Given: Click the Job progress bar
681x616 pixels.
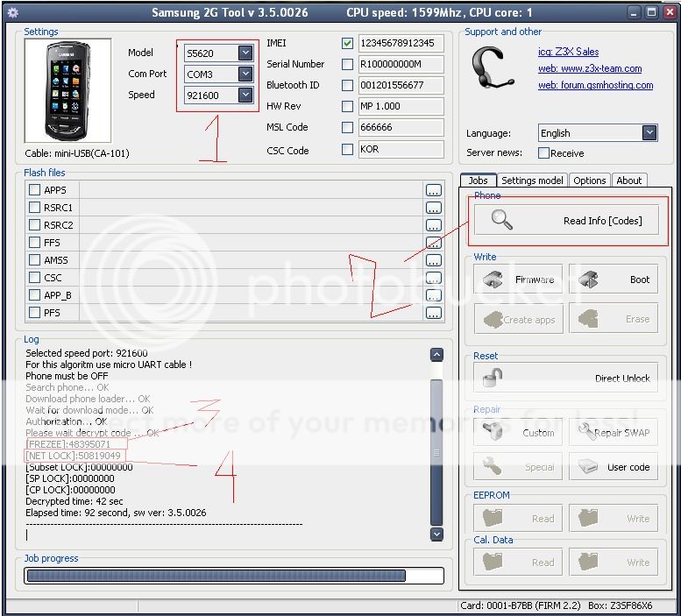Looking at the screenshot, I should coord(216,576).
